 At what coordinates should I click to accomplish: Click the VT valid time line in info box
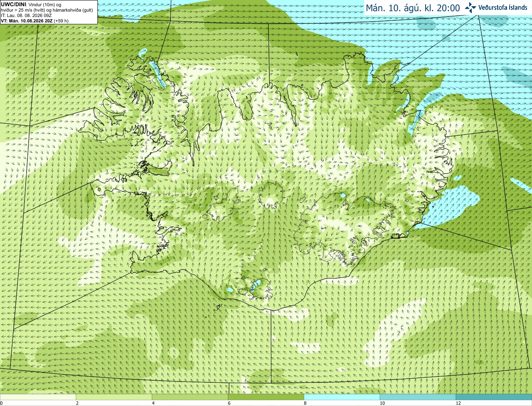34,21
